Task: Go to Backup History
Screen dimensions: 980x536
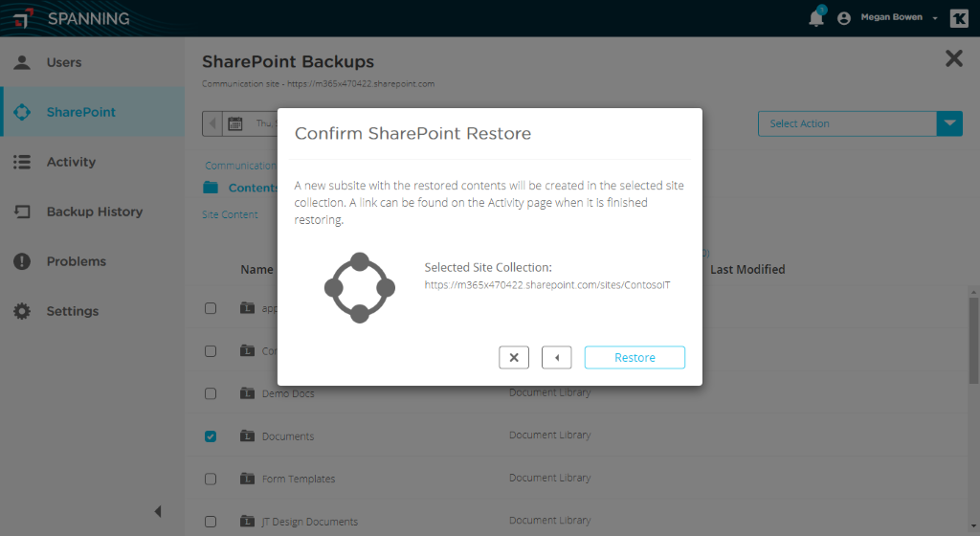Action: pyautogui.click(x=95, y=212)
